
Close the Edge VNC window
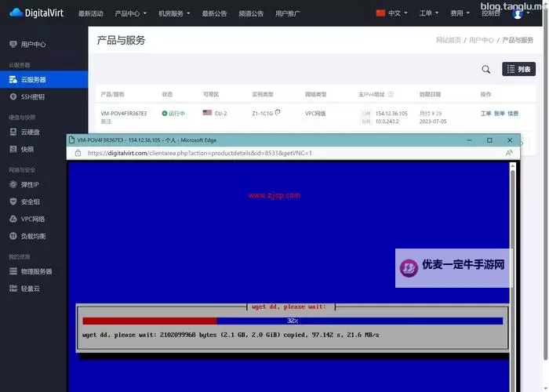pyautogui.click(x=510, y=140)
